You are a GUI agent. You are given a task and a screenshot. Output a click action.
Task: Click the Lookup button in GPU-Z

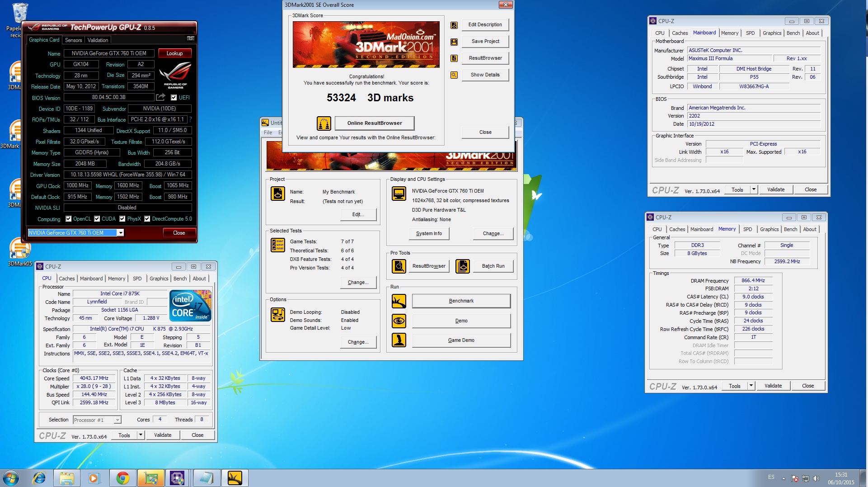tap(174, 53)
